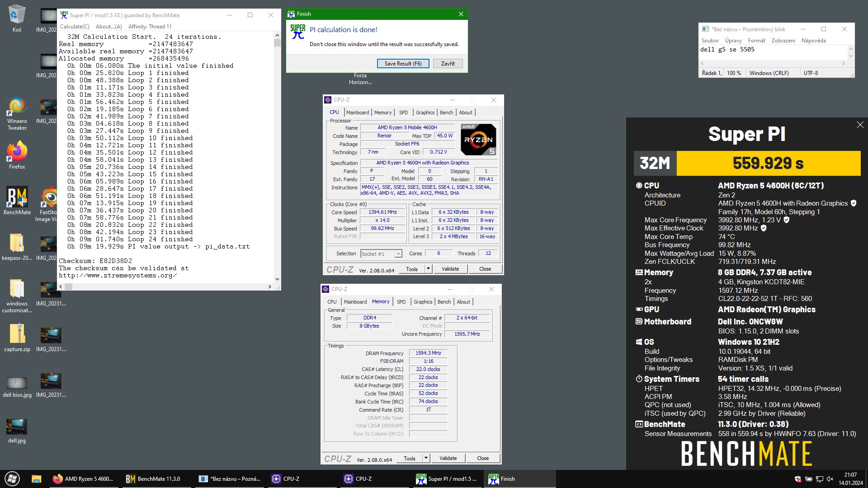Switch to Bench tab in upper CPU-Z
Image resolution: width=868 pixels, height=488 pixels.
[446, 113]
